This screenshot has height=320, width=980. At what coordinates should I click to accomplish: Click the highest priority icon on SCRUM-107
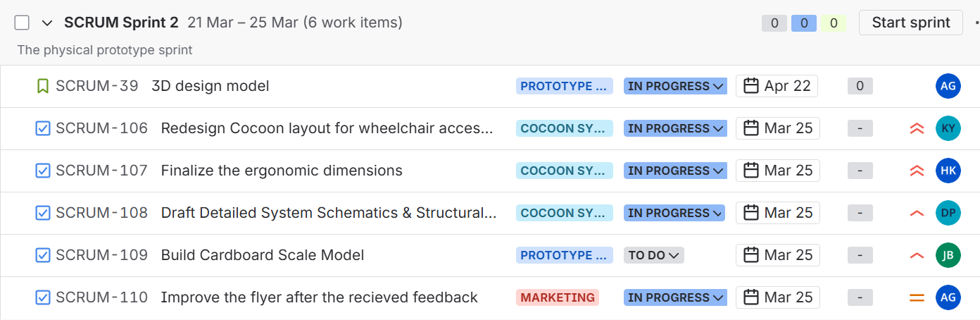coord(917,171)
